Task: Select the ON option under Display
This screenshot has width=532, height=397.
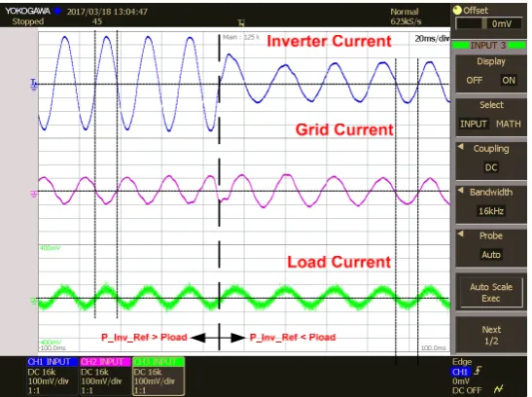Action: pos(509,81)
